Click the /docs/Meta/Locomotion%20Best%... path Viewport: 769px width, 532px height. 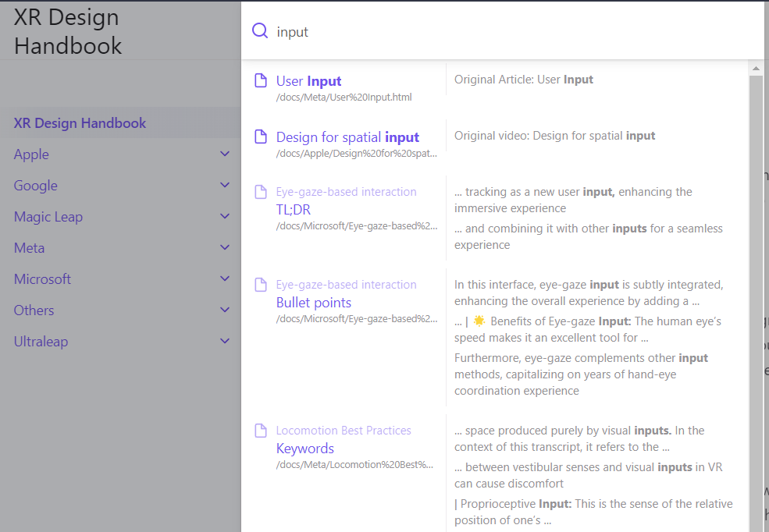354,464
